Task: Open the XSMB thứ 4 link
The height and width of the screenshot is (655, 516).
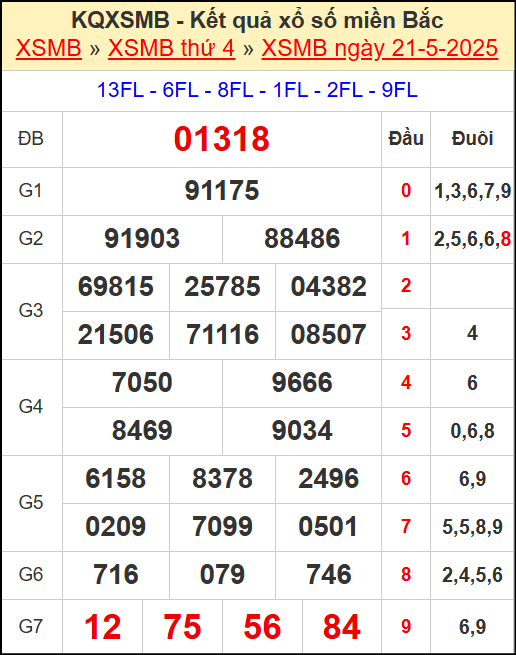Action: point(171,48)
